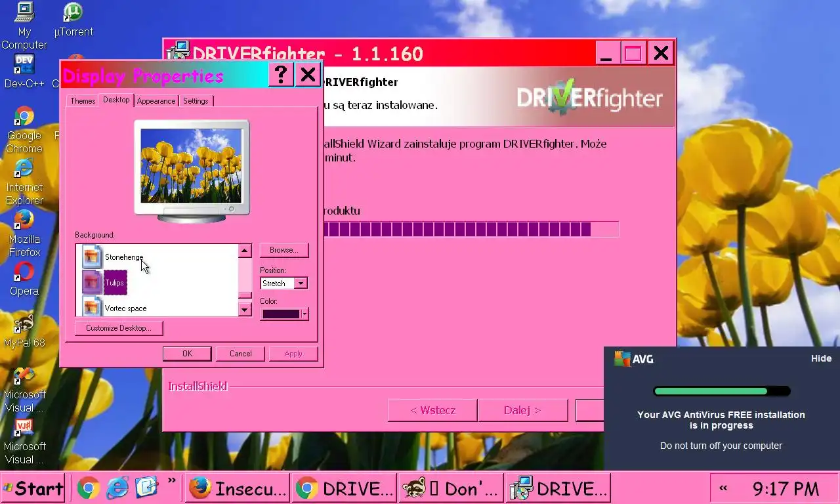Hide the AVG installation notification
The height and width of the screenshot is (504, 840).
tap(821, 358)
